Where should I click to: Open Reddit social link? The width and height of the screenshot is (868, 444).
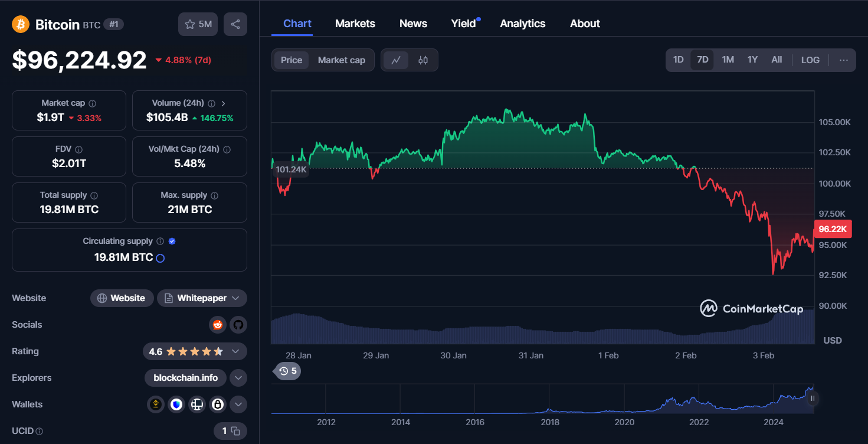(x=218, y=325)
